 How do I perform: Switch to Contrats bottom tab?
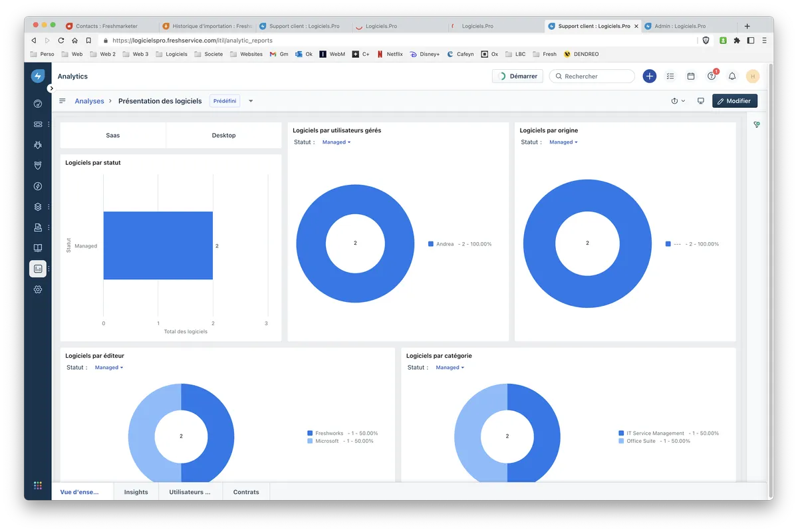click(x=246, y=492)
